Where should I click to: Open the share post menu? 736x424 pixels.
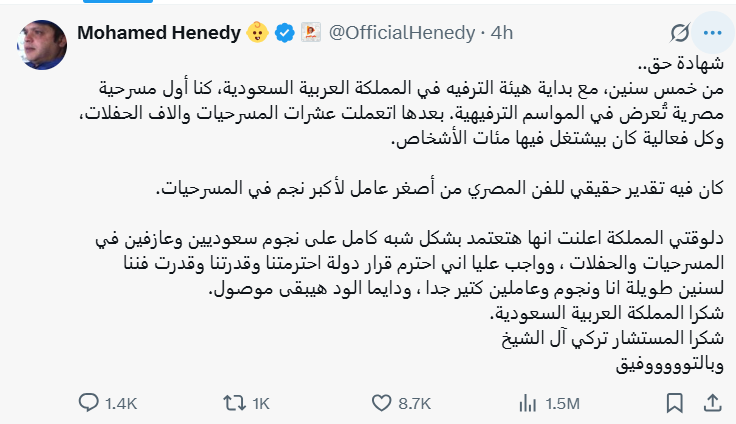(711, 402)
